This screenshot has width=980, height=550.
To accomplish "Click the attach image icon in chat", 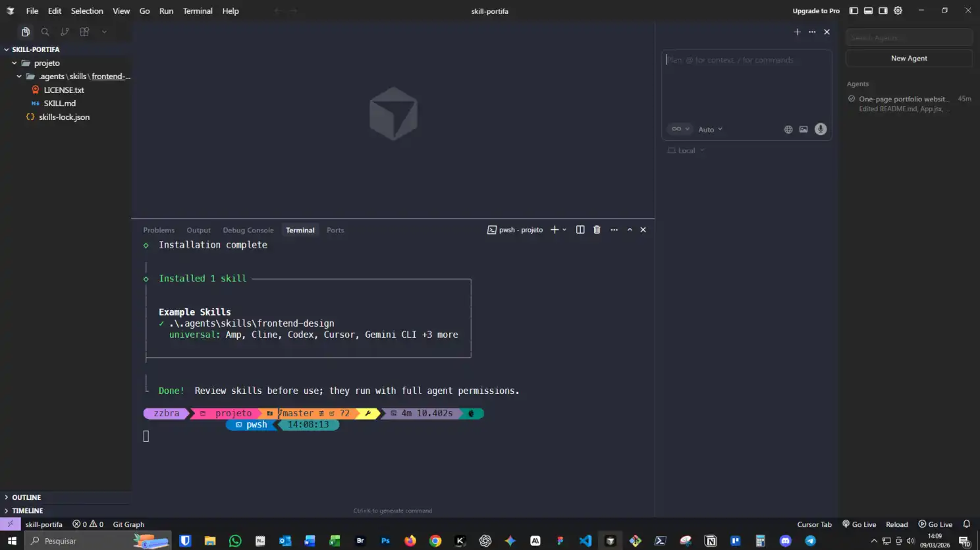I will pos(803,130).
